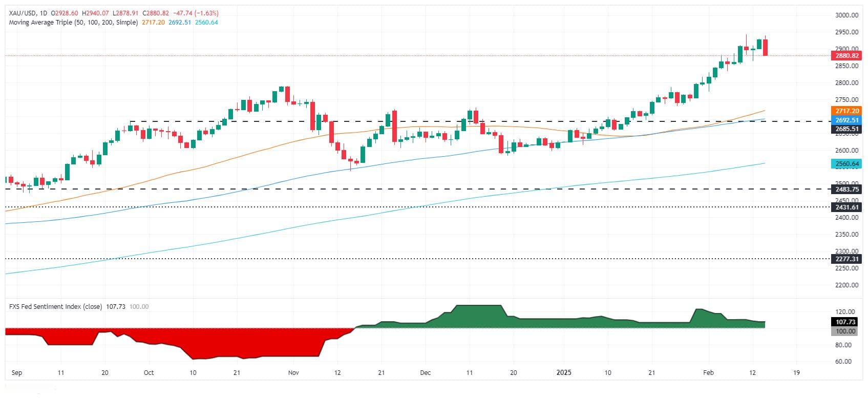The width and height of the screenshot is (868, 399).
Task: Click the 3000.00 price scale label
Action: pos(846,15)
